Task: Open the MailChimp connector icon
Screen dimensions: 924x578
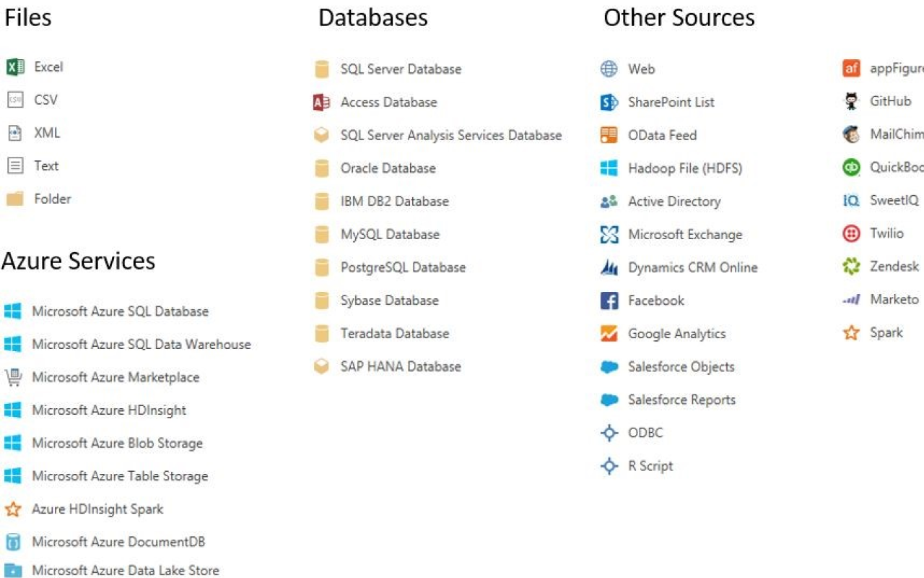Action: click(851, 134)
